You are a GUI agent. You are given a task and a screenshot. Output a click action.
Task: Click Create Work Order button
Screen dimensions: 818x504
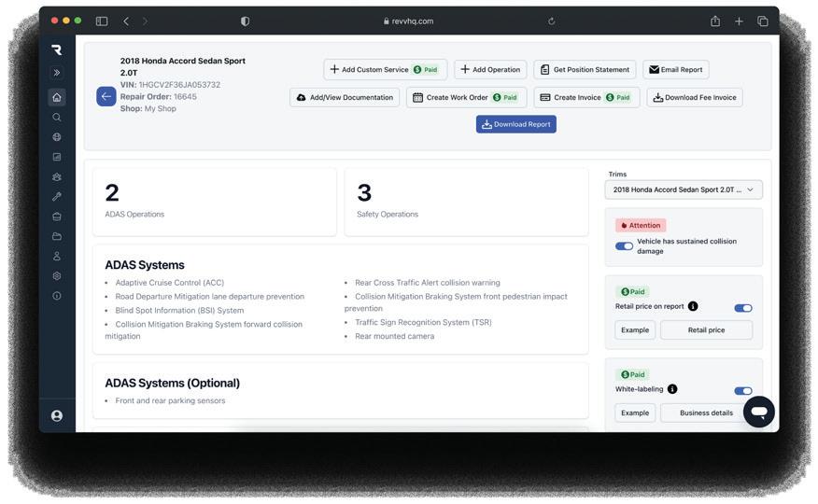466,97
